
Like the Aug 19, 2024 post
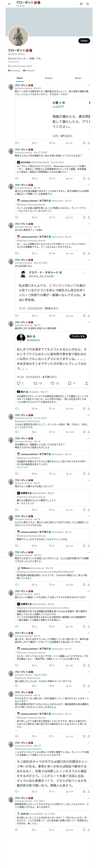(50, 686)
